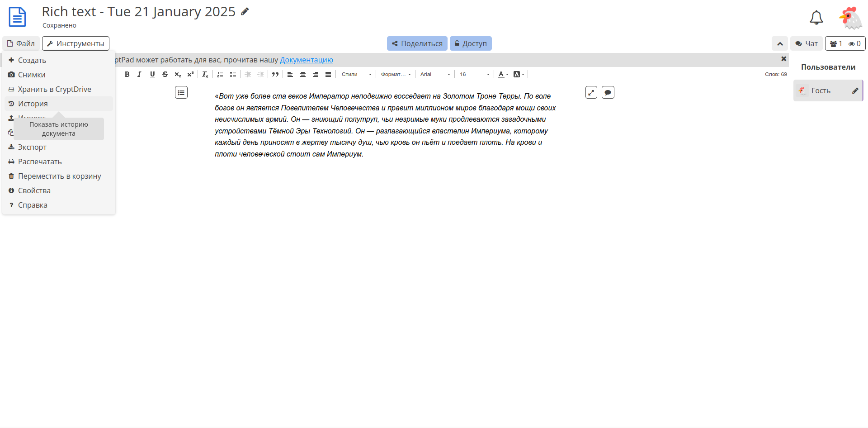Toggle the Чат panel
Screen dimensions: 868x428
coord(807,43)
